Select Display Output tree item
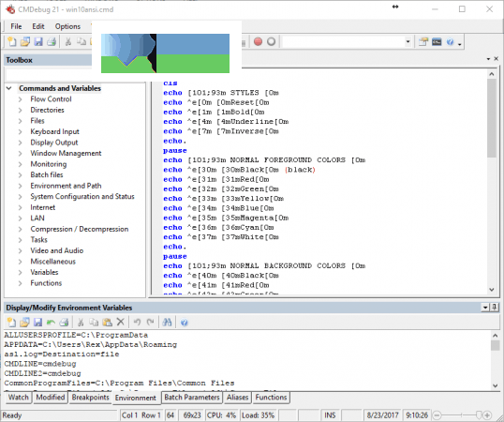This screenshot has width=504, height=422. pos(54,143)
